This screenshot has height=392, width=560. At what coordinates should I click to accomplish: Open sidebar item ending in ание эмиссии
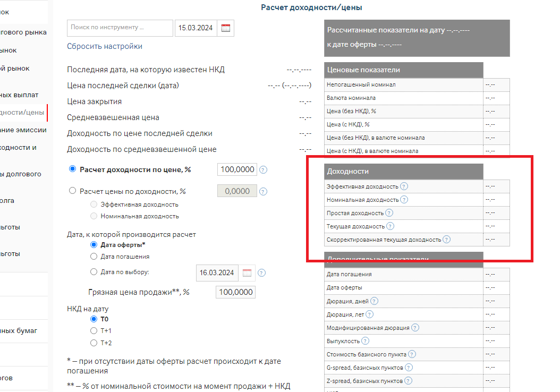[23, 130]
